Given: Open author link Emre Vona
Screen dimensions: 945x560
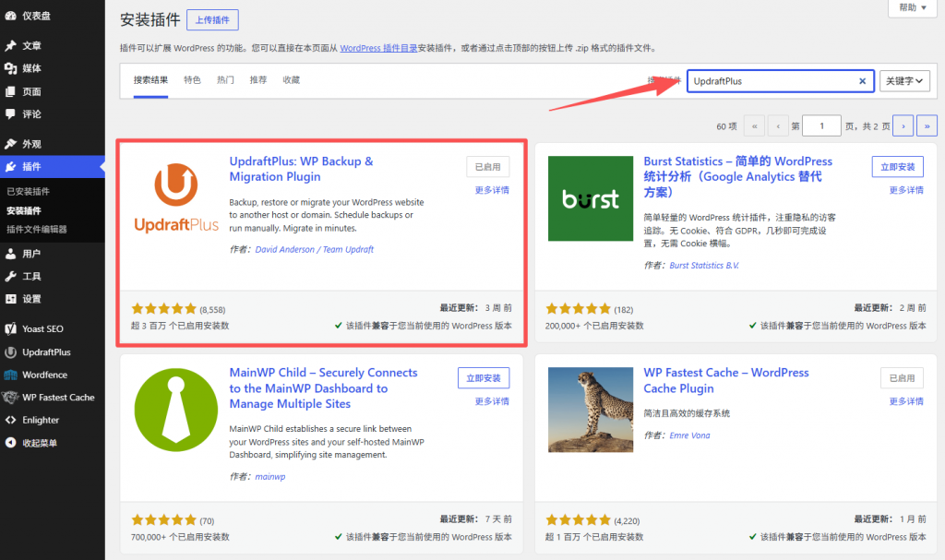Looking at the screenshot, I should click(x=689, y=435).
